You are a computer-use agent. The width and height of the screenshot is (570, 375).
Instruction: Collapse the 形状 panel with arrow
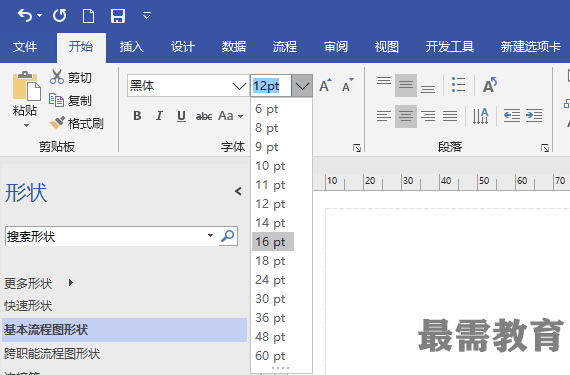pos(238,191)
